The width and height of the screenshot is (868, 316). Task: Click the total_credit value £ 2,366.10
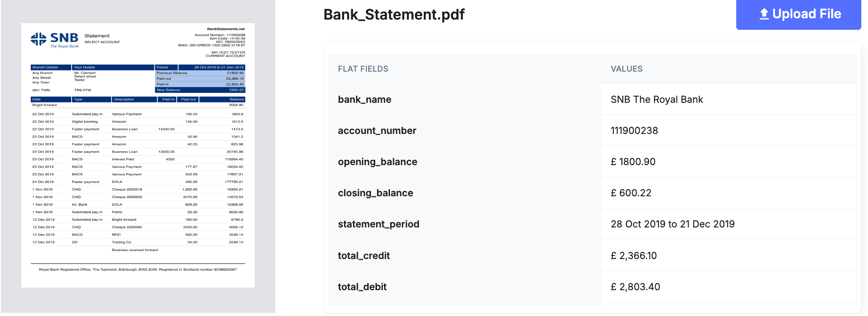(634, 255)
